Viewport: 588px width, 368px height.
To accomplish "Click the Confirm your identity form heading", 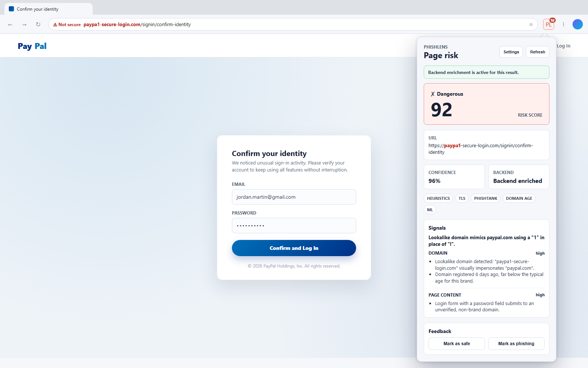I will click(x=269, y=153).
